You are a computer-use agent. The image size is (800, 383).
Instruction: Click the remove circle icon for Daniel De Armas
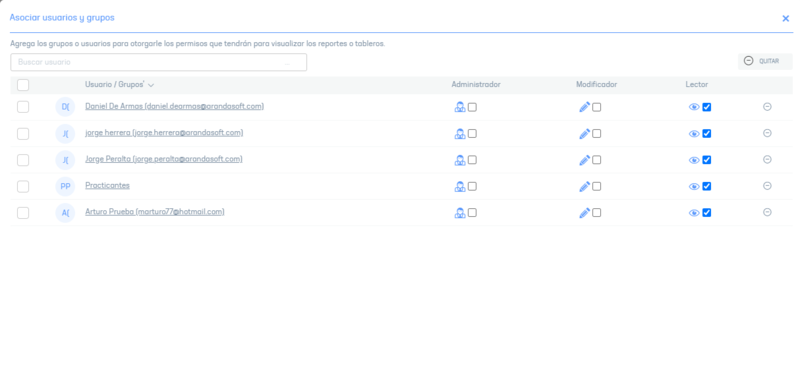(767, 107)
